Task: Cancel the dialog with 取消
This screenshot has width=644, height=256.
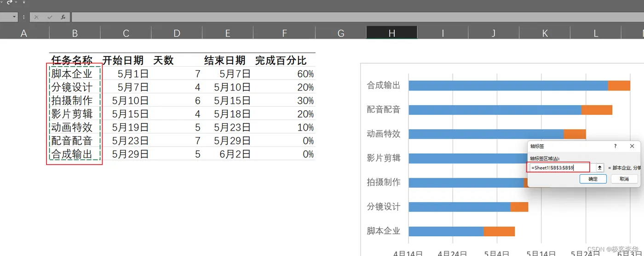Action: click(x=624, y=179)
